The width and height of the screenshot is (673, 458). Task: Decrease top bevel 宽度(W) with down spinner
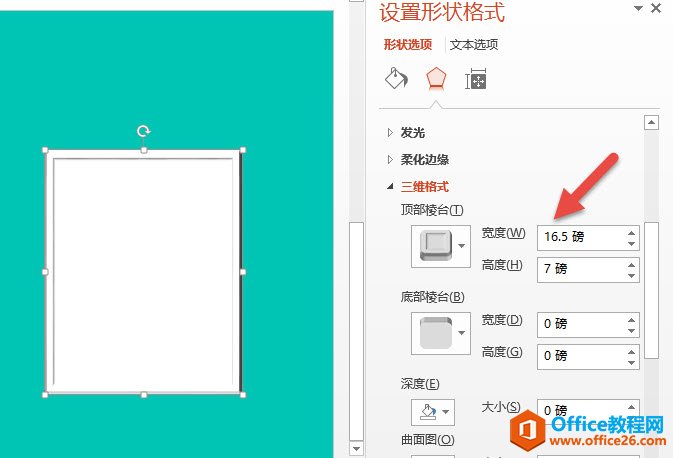pos(631,243)
